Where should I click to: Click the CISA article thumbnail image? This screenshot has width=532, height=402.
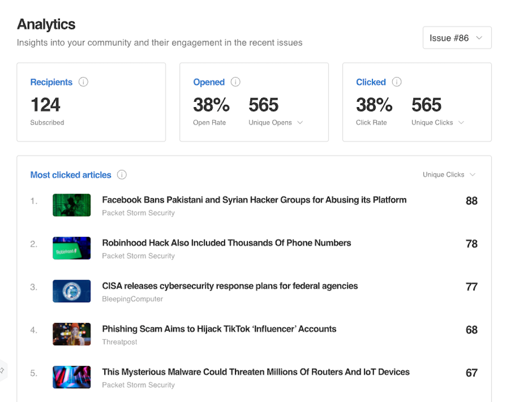click(x=71, y=291)
